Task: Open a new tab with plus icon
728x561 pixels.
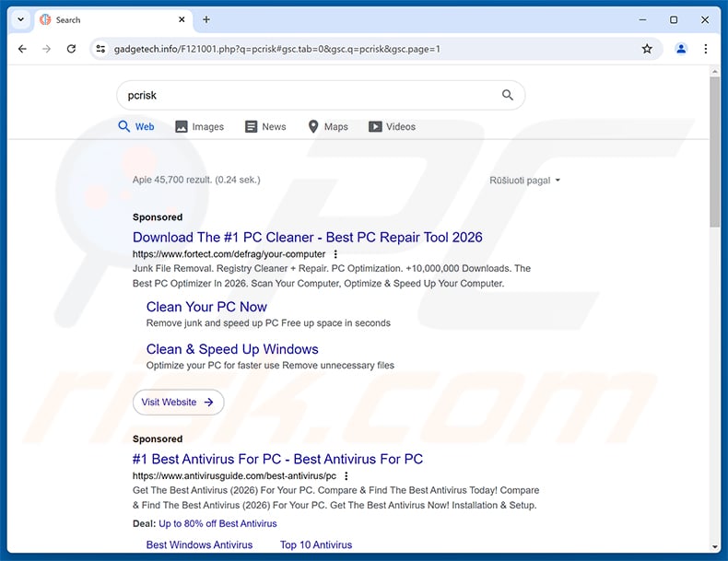Action: click(206, 19)
